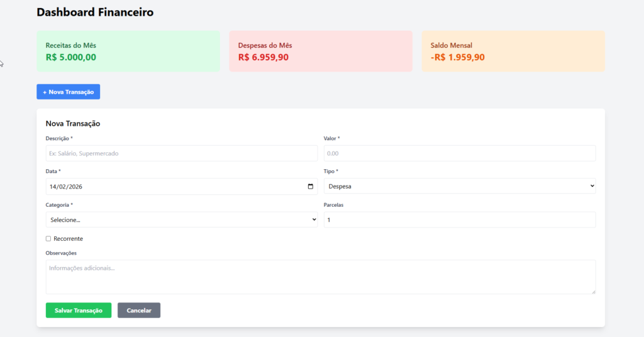Toggle the Recorrente checkbox
The width and height of the screenshot is (644, 337).
coord(48,239)
